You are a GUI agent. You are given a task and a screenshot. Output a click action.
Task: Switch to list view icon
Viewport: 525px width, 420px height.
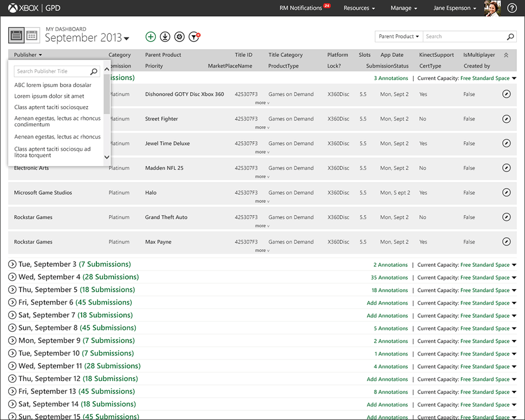click(16, 35)
